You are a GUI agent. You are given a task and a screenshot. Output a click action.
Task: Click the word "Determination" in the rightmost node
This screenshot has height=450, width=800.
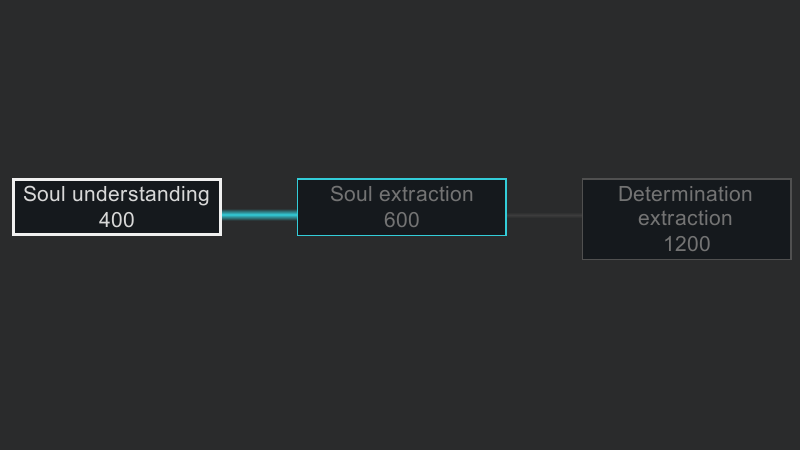[x=685, y=194]
